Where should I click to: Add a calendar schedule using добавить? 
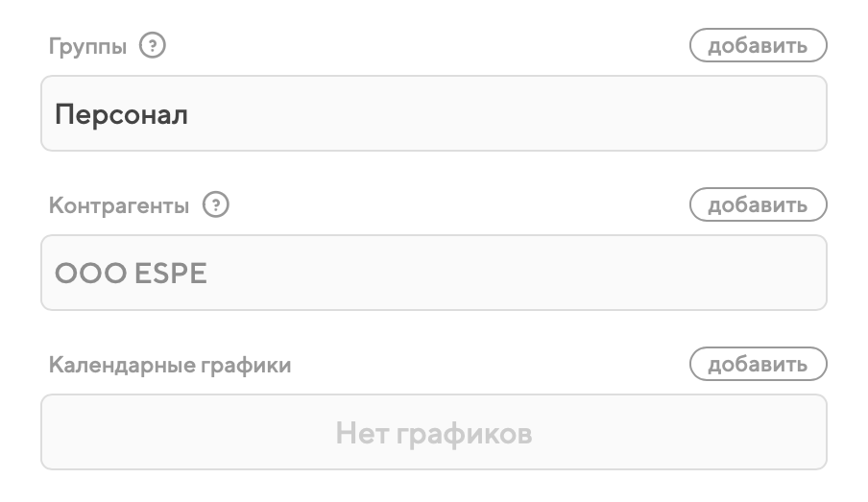(758, 364)
